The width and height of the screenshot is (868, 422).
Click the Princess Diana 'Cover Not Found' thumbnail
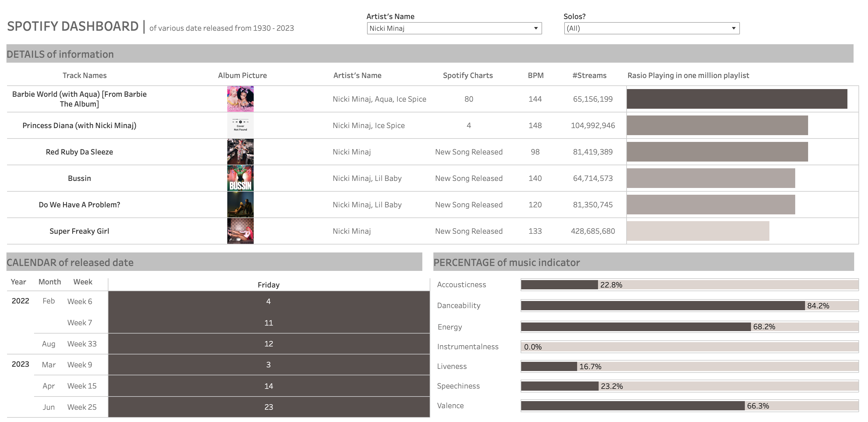(x=240, y=125)
